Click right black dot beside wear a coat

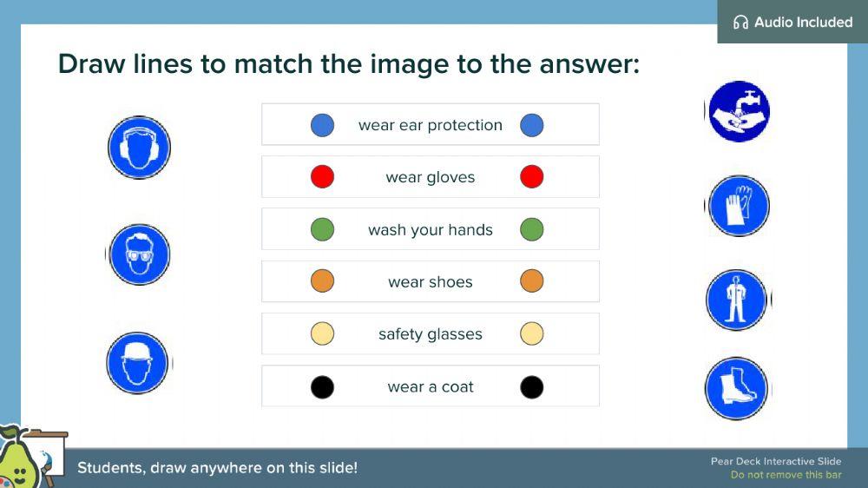pyautogui.click(x=531, y=387)
